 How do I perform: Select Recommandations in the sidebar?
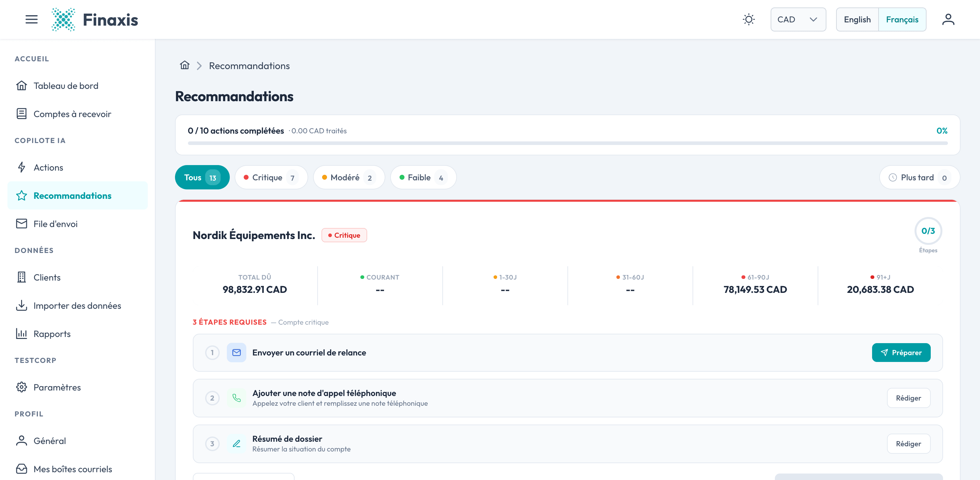[77, 196]
